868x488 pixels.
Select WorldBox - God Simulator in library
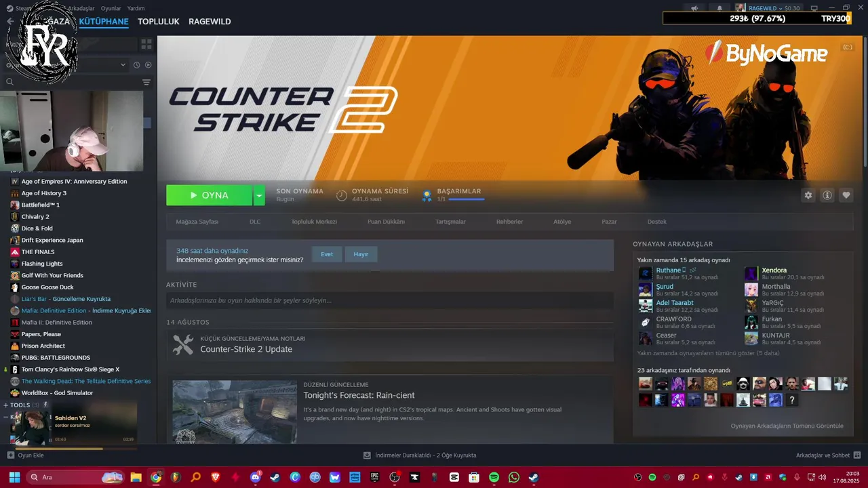(57, 392)
